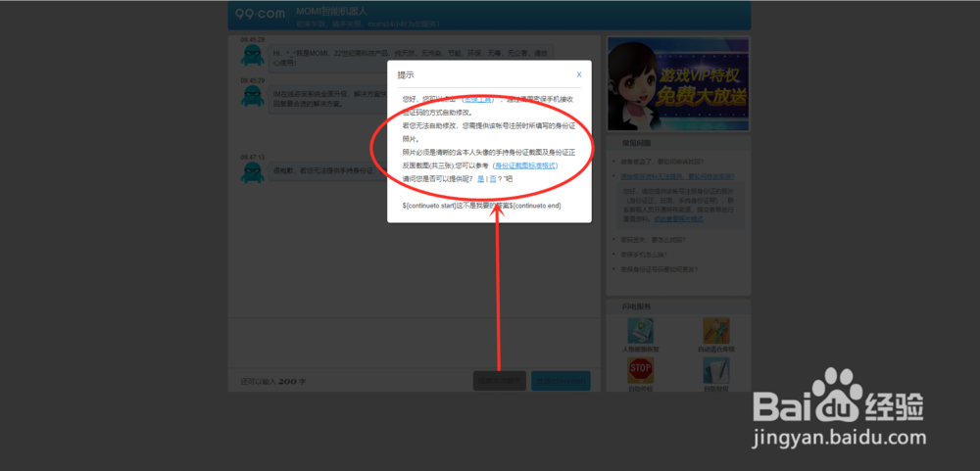This screenshot has width=980, height=471.
Task: Click the 99.com logo in header
Action: [x=260, y=13]
